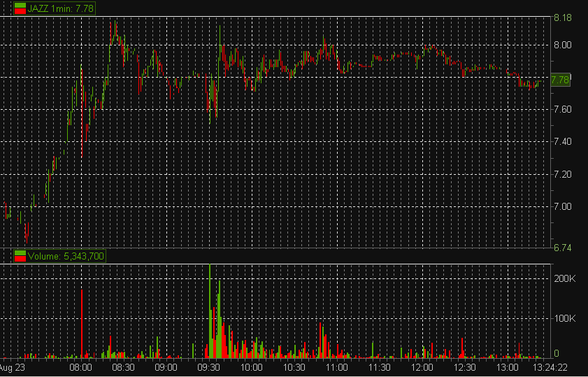
Task: Click the 13:00 time axis label
Action: click(x=508, y=367)
